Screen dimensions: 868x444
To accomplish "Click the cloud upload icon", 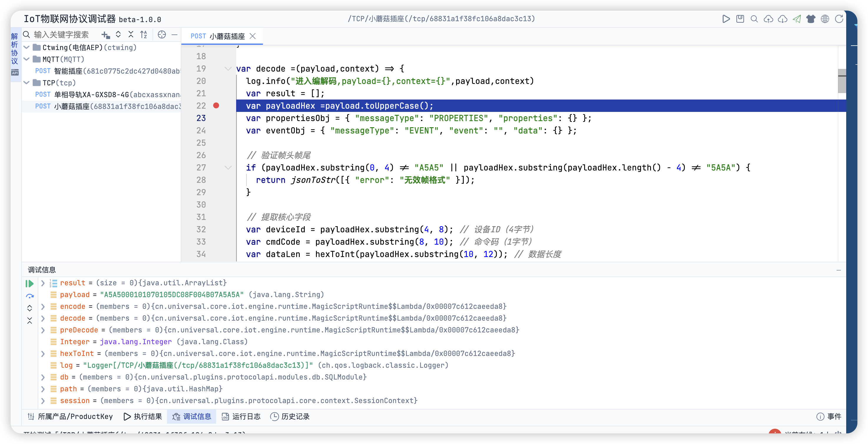I will tap(768, 19).
